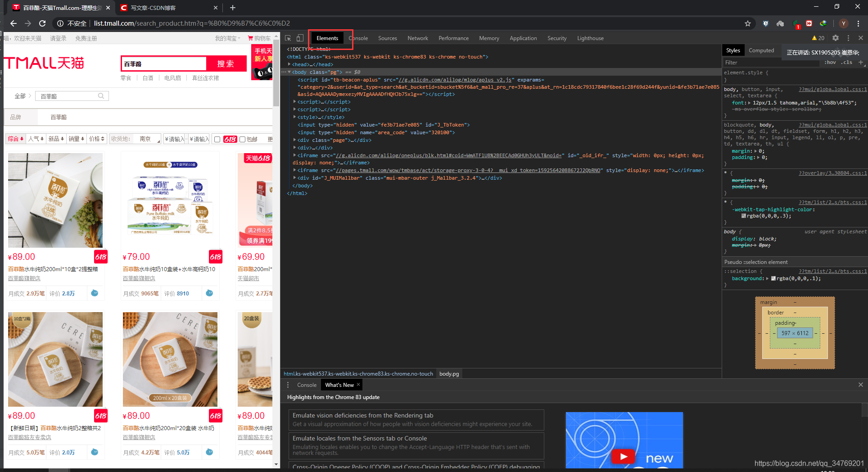Click the magnifier icon in category search box
Image resolution: width=868 pixels, height=472 pixels.
[102, 95]
